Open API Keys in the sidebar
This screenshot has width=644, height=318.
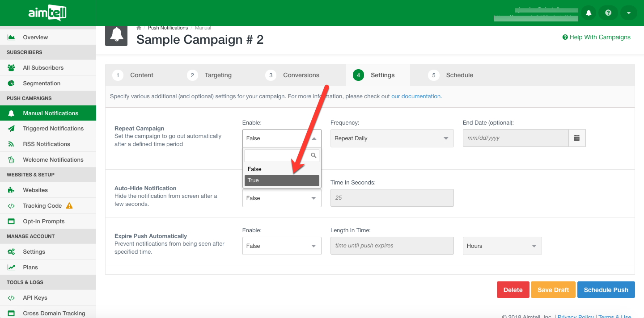tap(35, 298)
